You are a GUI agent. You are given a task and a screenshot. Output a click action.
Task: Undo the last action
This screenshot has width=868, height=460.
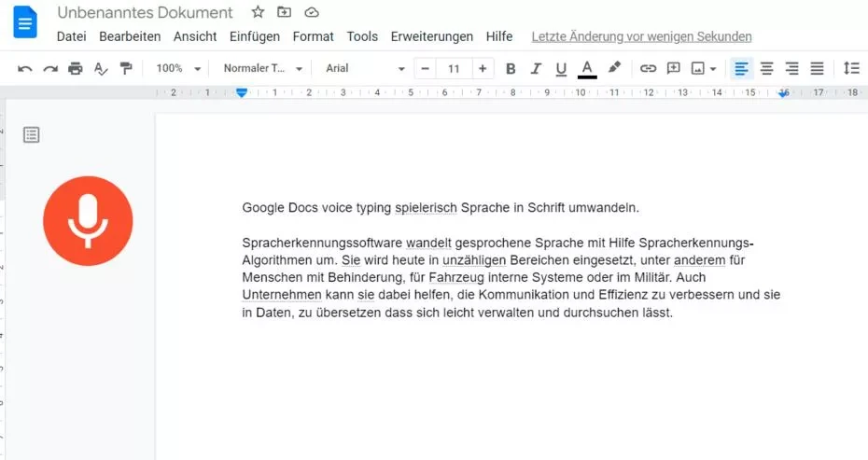(25, 69)
